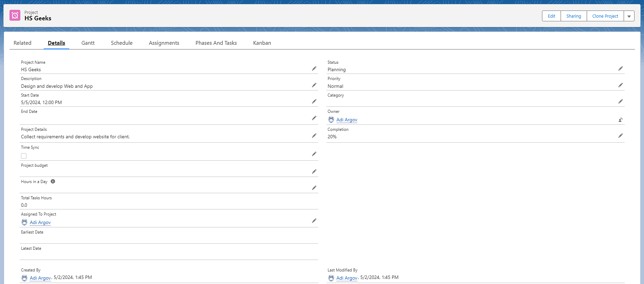Edit Completion percentage via pencil icon
This screenshot has width=644, height=284.
[620, 136]
